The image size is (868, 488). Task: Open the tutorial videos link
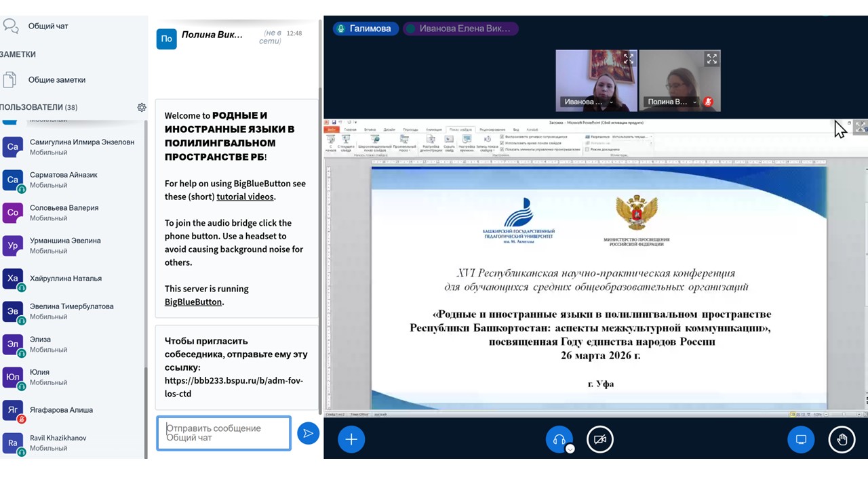(x=245, y=197)
